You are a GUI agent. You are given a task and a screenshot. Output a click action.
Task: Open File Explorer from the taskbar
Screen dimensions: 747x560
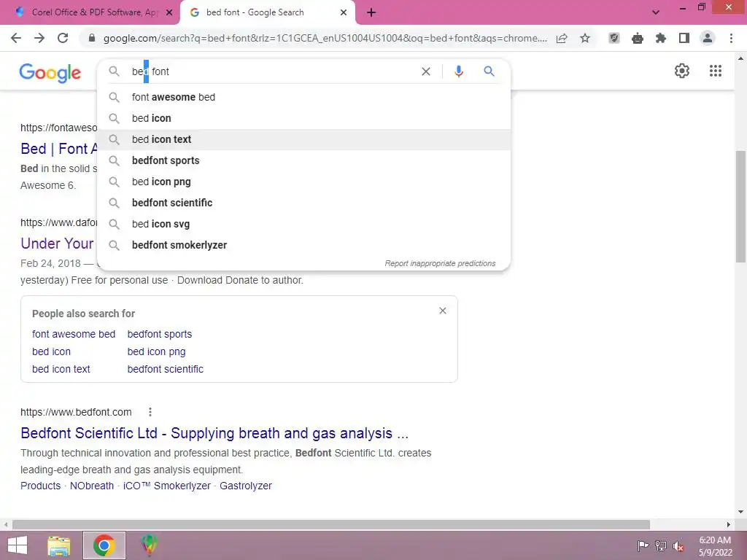59,545
